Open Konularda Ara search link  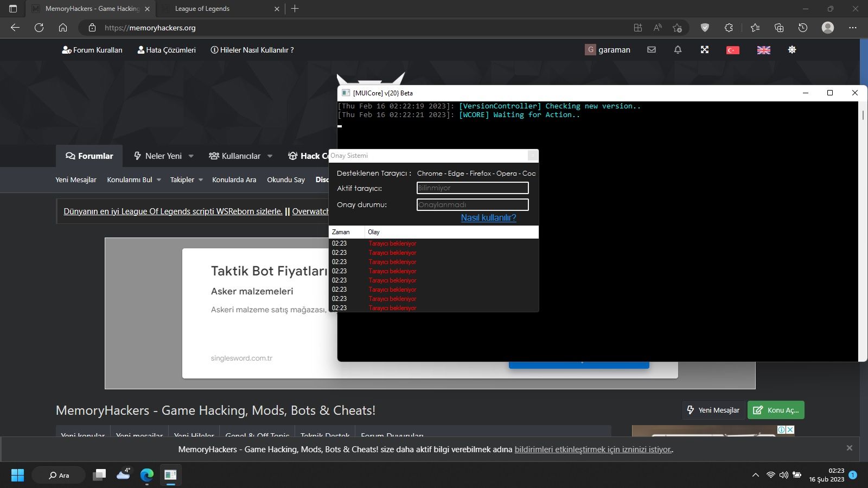click(x=234, y=180)
